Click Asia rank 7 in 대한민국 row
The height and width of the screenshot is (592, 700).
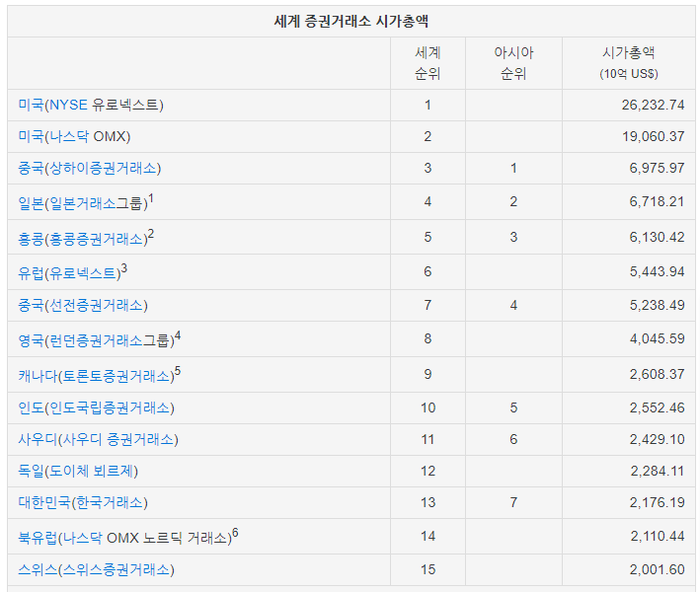click(x=513, y=503)
